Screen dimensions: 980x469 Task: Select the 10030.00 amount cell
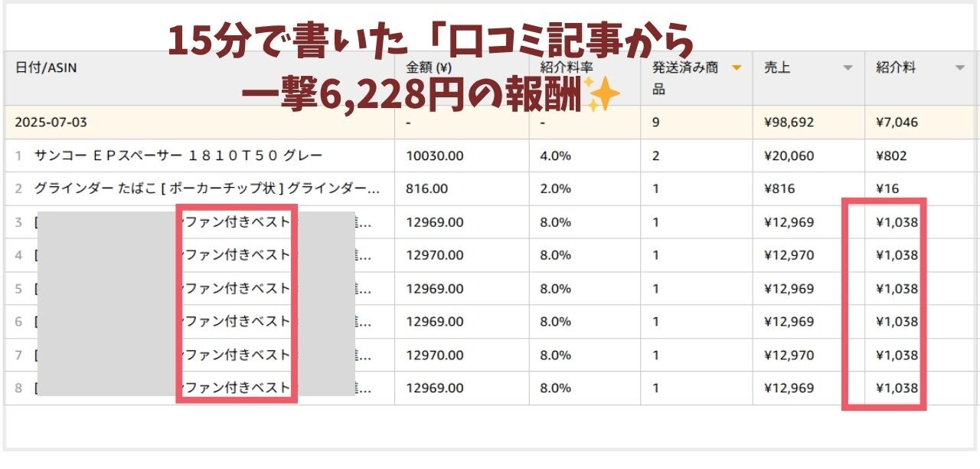(435, 156)
